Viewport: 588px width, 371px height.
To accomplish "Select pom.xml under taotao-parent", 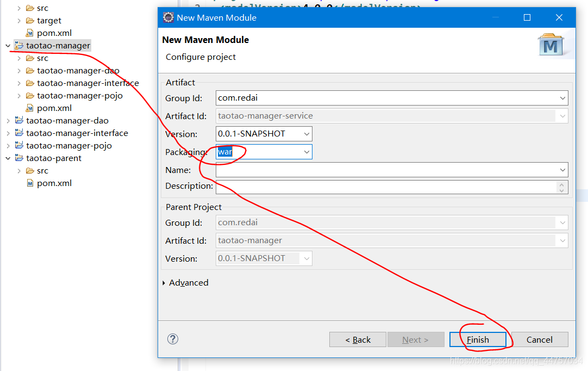I will tap(54, 183).
